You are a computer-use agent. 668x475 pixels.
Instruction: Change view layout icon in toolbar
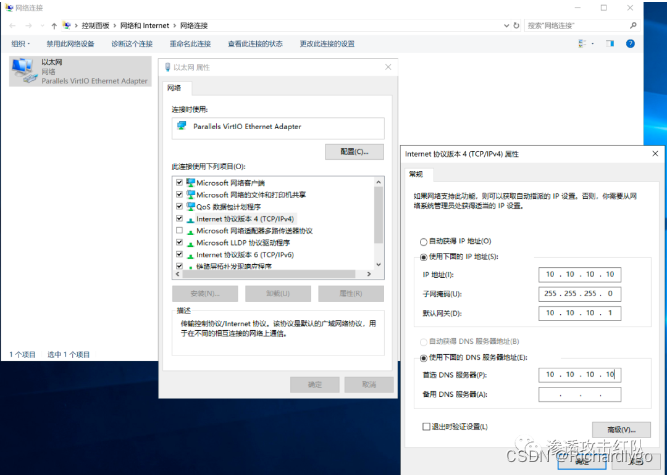coord(582,43)
